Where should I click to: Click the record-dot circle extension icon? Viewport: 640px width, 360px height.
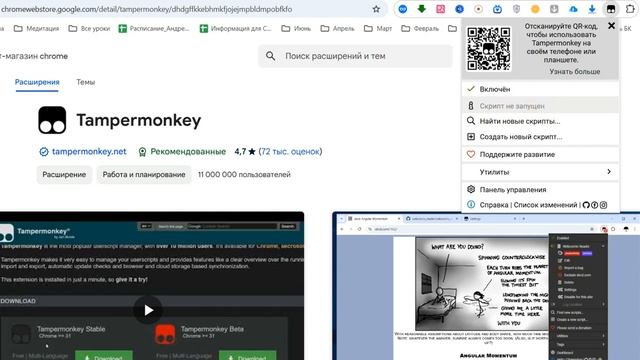click(x=478, y=9)
